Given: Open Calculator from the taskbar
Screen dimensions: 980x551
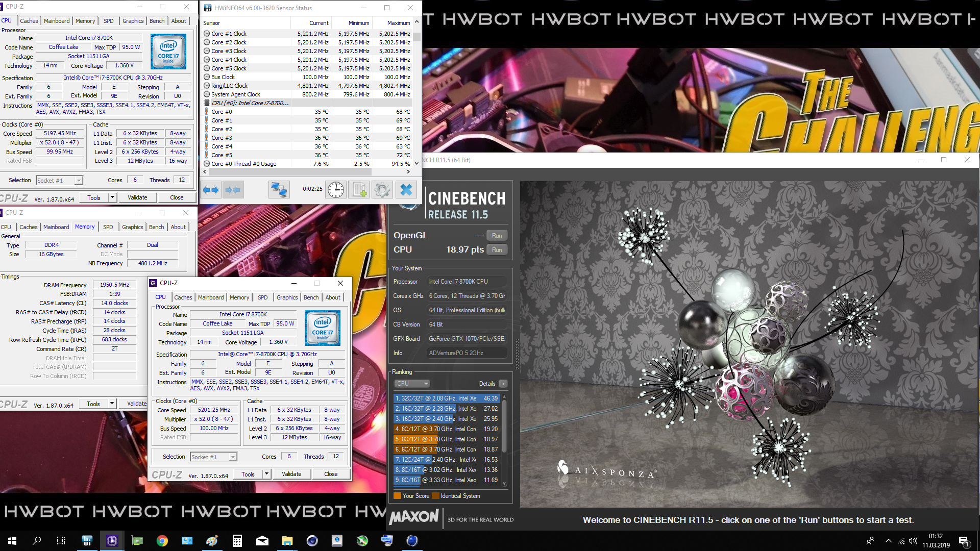Looking at the screenshot, I should pyautogui.click(x=237, y=541).
